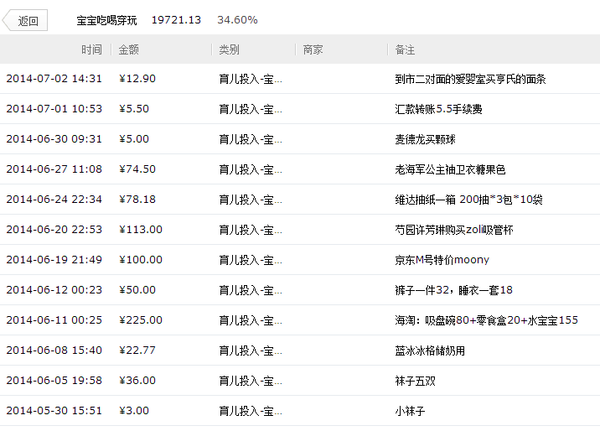This screenshot has height=431, width=600.
Task: Click the 宝宝吃喝穿玩 category title
Action: click(107, 20)
